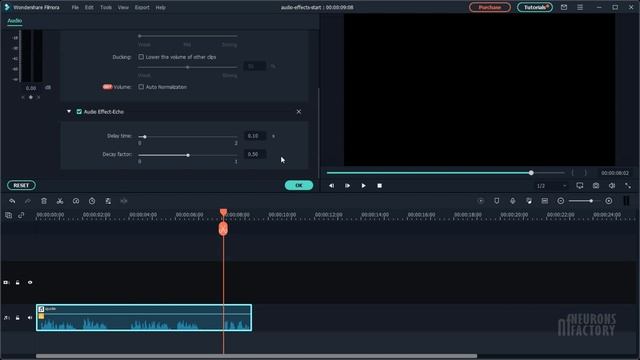Open the Help menu
This screenshot has width=640, height=360.
160,7
